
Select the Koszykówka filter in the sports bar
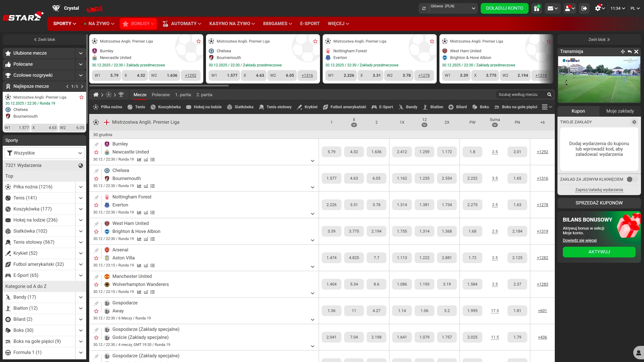click(x=166, y=107)
